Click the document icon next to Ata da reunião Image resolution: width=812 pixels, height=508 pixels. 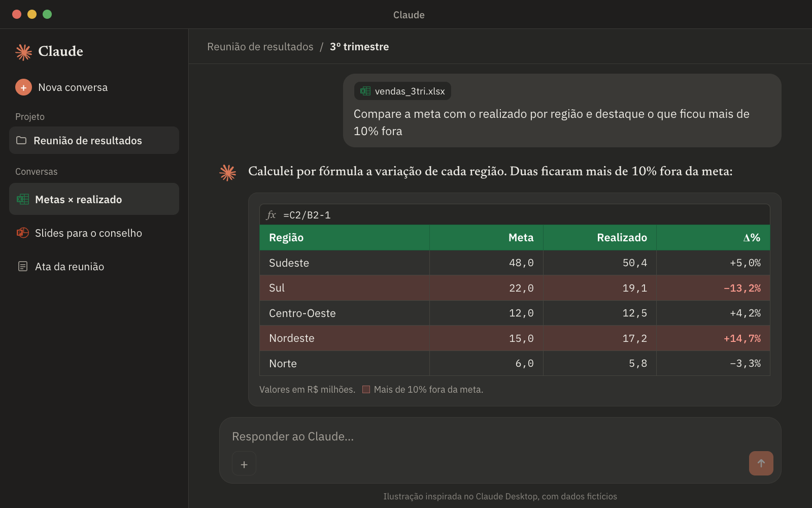point(23,266)
